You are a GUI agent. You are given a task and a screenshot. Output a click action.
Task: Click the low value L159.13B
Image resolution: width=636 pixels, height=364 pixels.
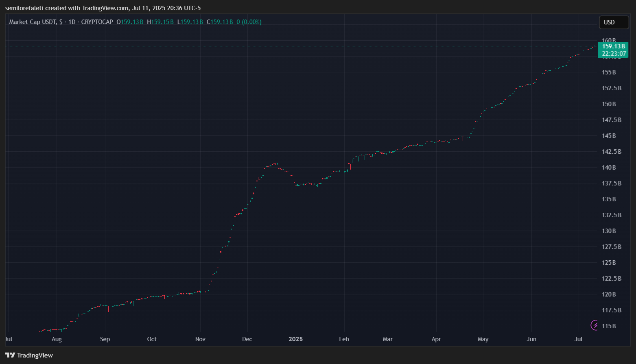click(x=190, y=22)
